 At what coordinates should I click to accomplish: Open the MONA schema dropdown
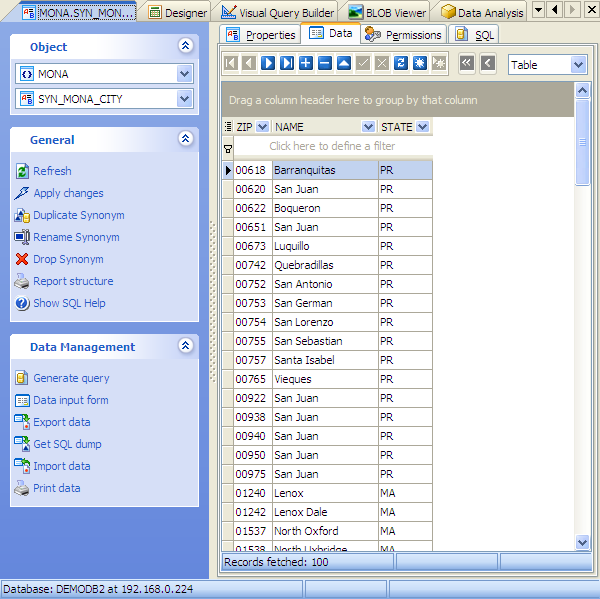tap(184, 74)
